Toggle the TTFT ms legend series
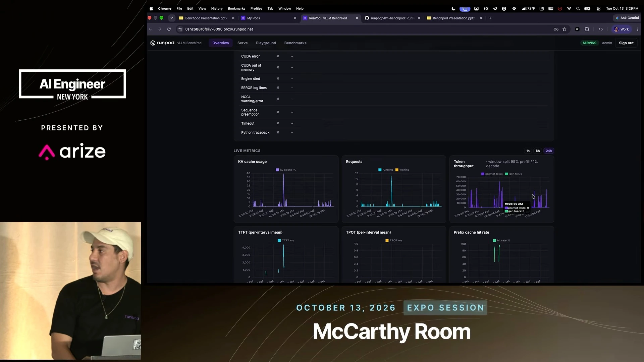 (x=286, y=241)
